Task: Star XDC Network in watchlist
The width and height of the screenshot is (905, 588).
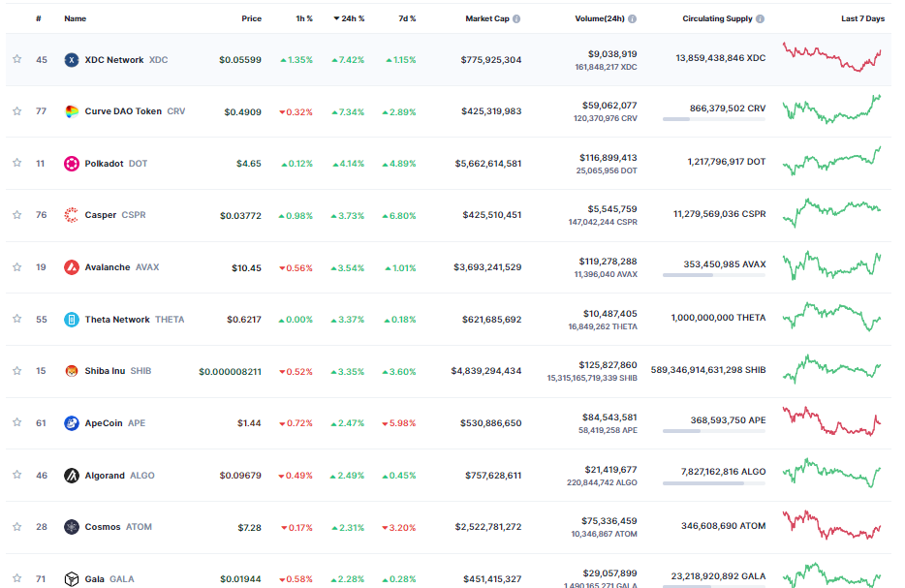Action: coord(17,59)
